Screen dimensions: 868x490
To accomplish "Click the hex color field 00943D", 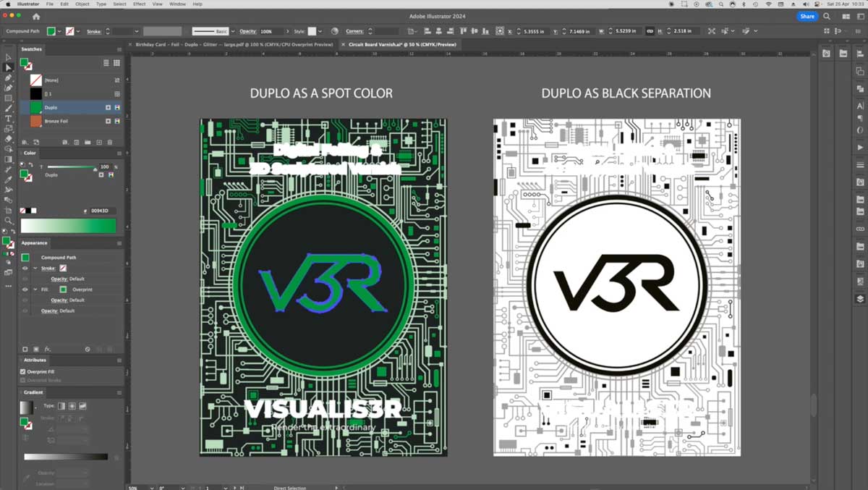I will [x=100, y=211].
